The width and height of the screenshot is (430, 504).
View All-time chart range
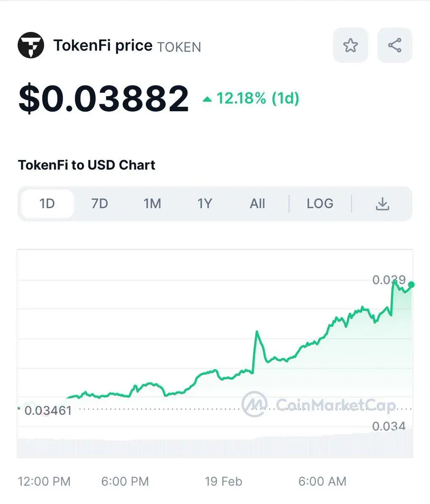[257, 204]
